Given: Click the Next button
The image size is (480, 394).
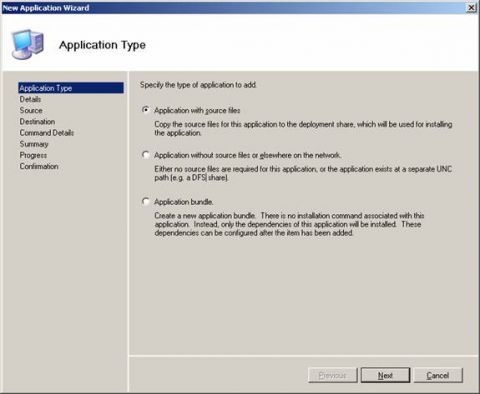Looking at the screenshot, I should point(385,375).
